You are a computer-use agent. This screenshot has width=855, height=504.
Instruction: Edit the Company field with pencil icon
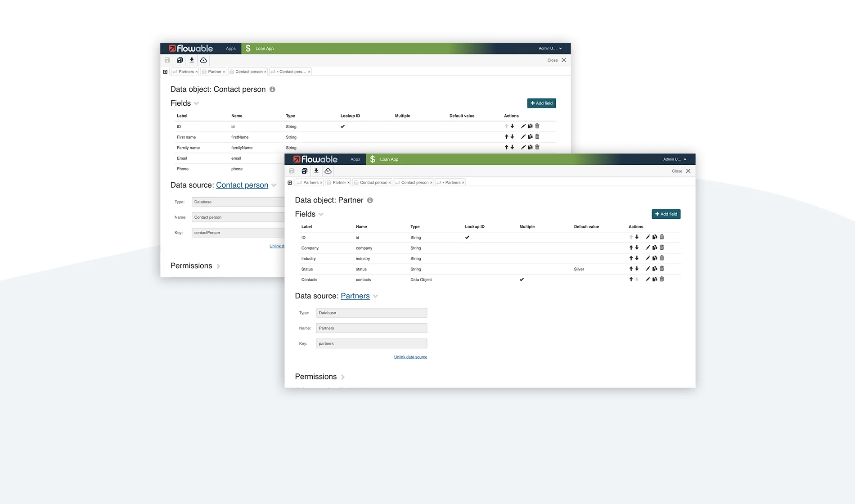click(648, 247)
